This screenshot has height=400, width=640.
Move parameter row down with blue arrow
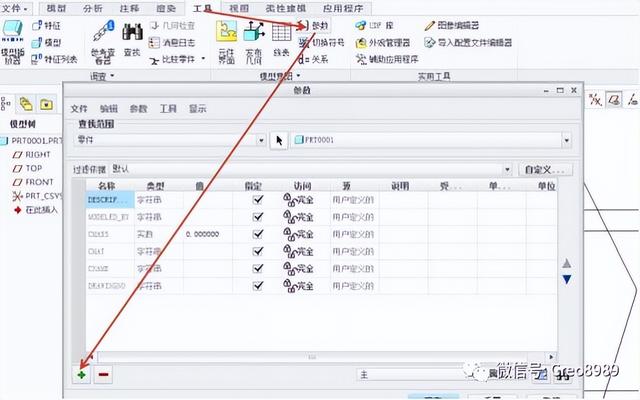(x=567, y=280)
